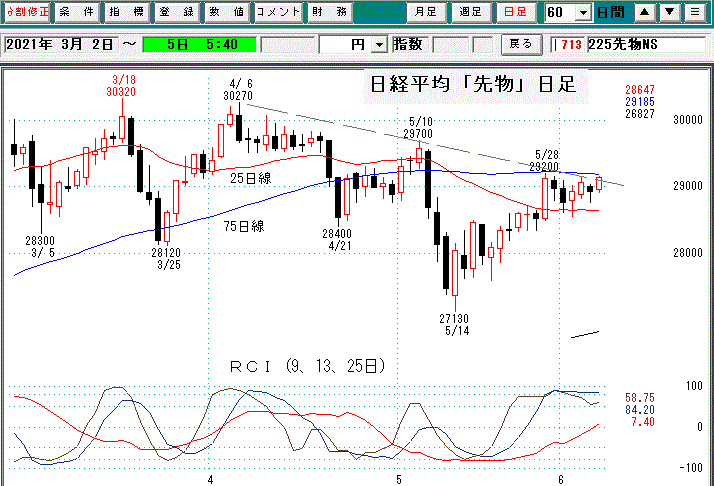Click the 30000 price axis label
714x486 pixels.
[688, 120]
